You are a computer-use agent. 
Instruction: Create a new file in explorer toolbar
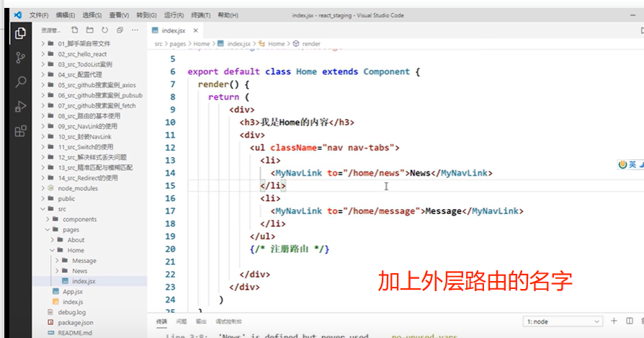(74, 30)
